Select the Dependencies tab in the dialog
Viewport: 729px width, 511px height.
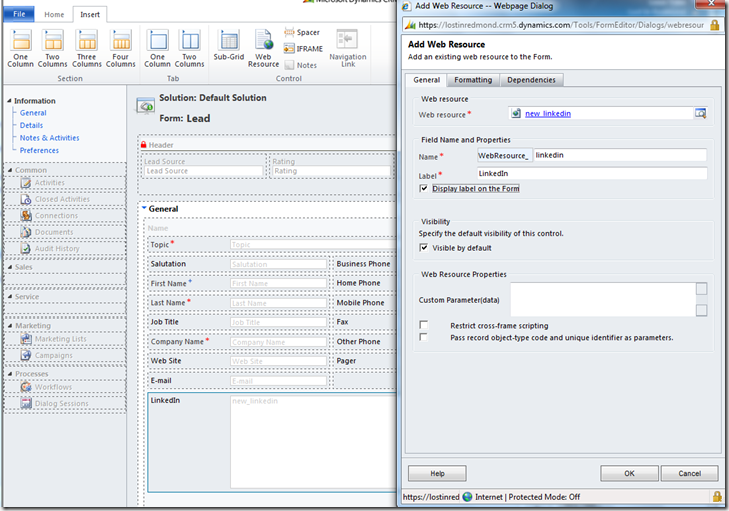click(x=531, y=80)
